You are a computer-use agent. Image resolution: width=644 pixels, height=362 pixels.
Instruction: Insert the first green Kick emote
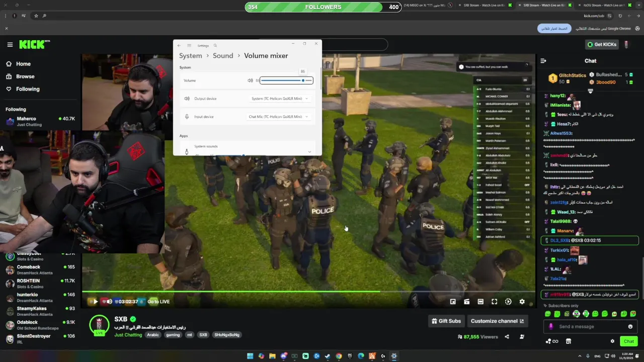pyautogui.click(x=548, y=314)
